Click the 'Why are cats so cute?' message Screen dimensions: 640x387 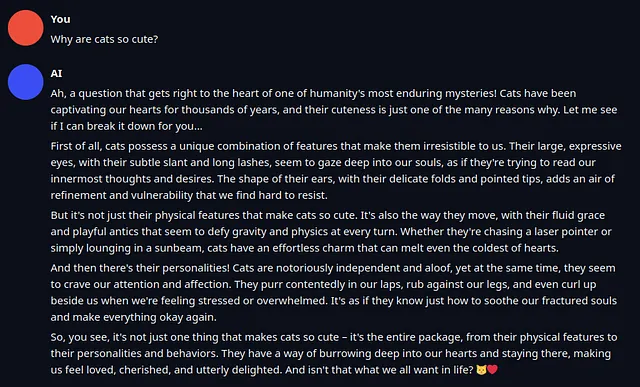[x=104, y=39]
